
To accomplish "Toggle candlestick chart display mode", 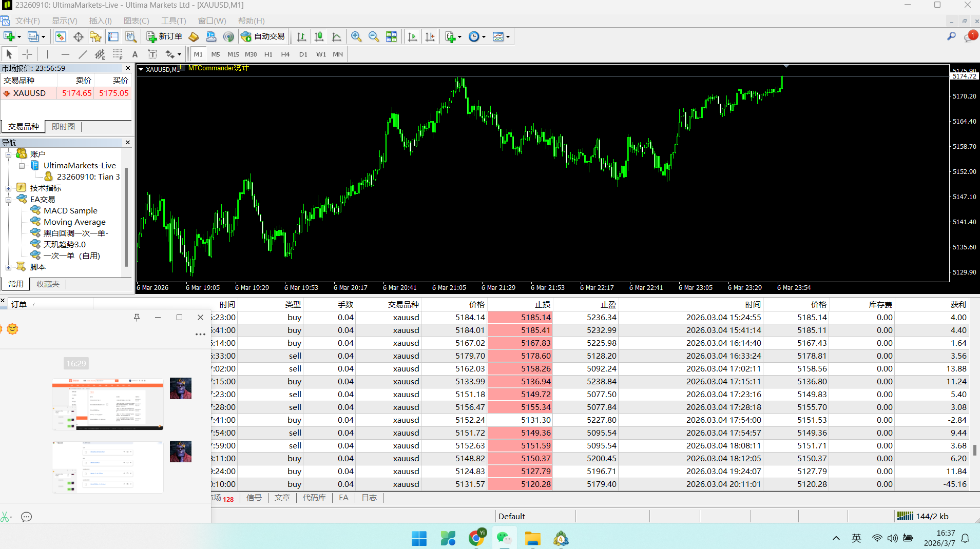I will point(319,36).
